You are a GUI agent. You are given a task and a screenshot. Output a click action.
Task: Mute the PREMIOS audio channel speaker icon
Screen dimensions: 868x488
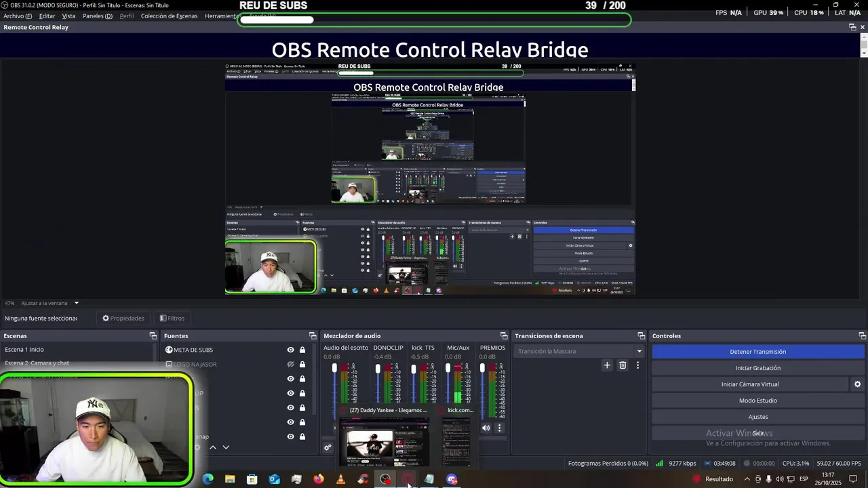coord(486,428)
